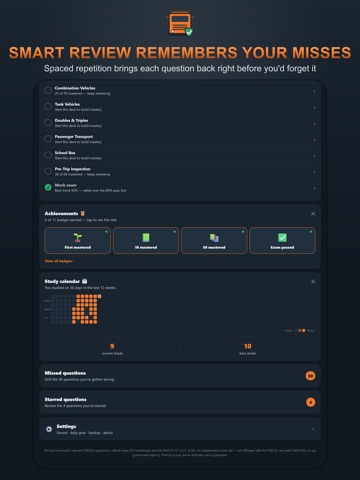
Task: Toggle the Tank Vehicles completion circle
Action: [x=48, y=106]
